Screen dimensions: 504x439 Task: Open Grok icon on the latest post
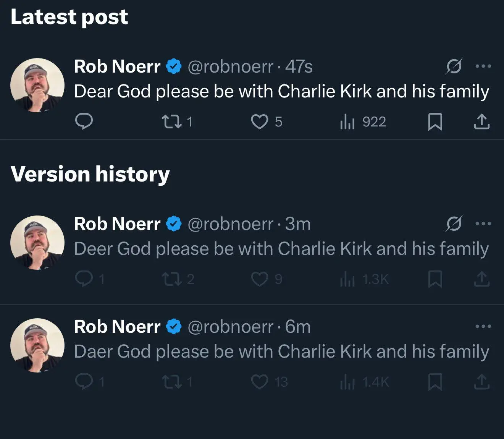point(454,66)
